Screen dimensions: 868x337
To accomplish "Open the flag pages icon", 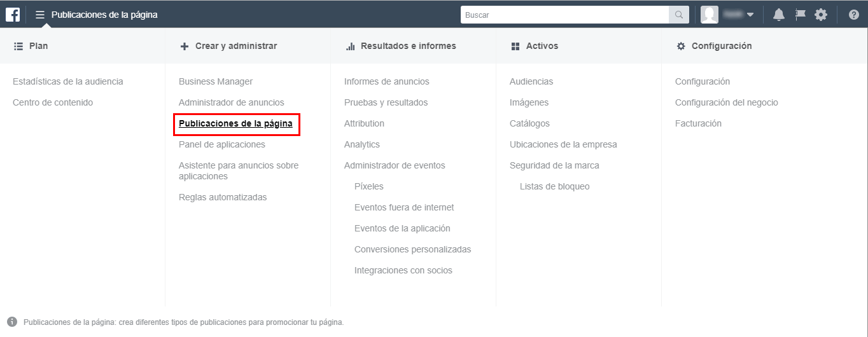I will (800, 15).
